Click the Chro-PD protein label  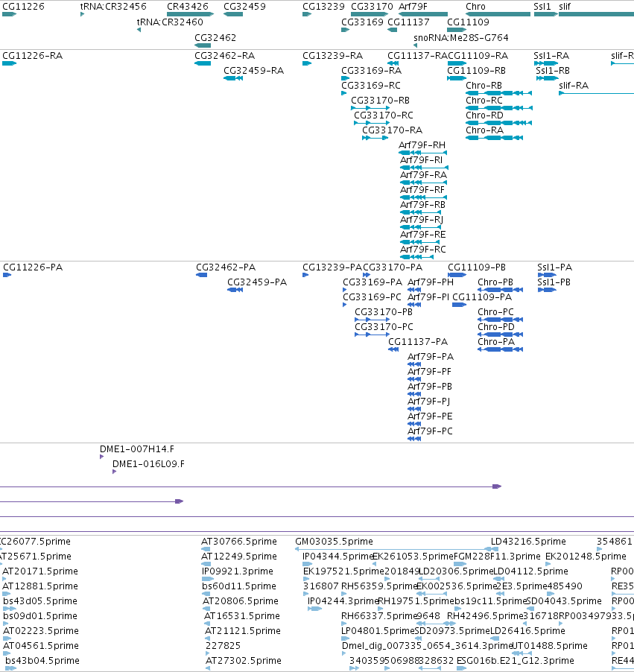pos(496,326)
